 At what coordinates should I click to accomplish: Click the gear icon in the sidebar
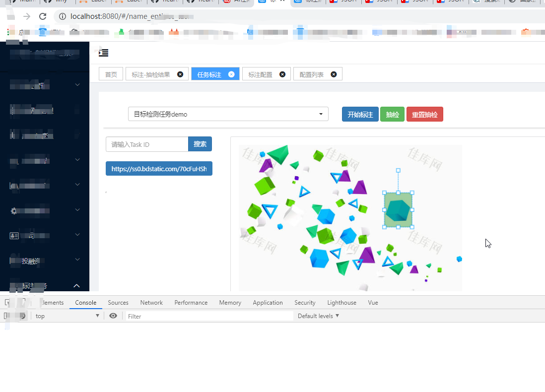tap(13, 210)
